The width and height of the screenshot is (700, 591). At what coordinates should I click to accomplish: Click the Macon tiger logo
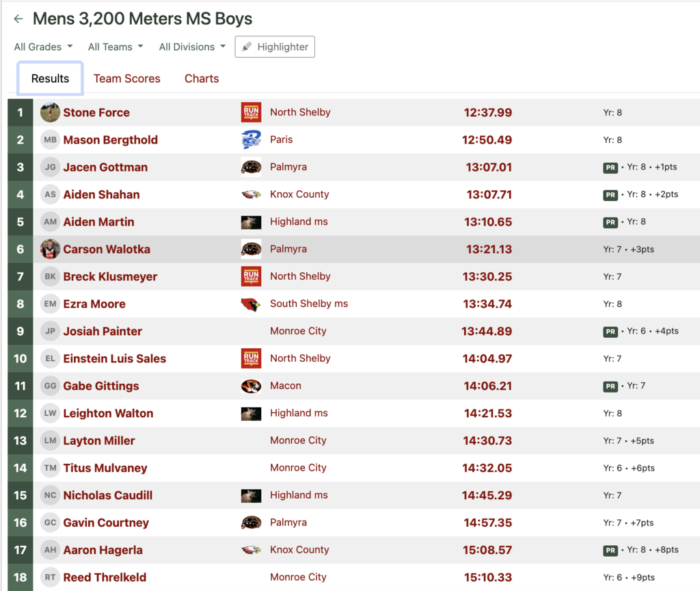coord(251,386)
